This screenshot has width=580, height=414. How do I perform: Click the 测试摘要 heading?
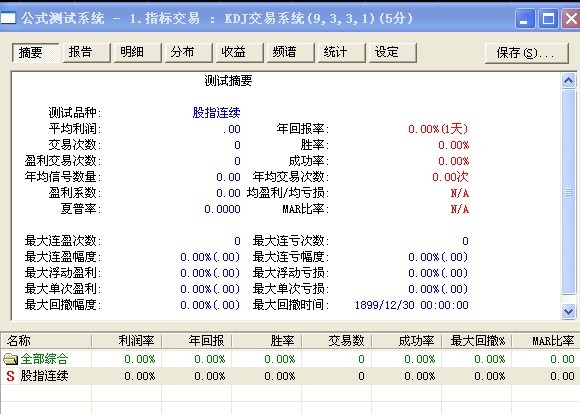click(x=228, y=81)
